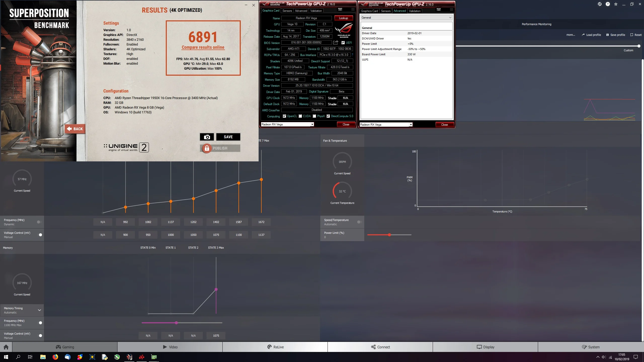Click the Lookup button in GPU-Z
The width and height of the screenshot is (644, 362).
343,18
